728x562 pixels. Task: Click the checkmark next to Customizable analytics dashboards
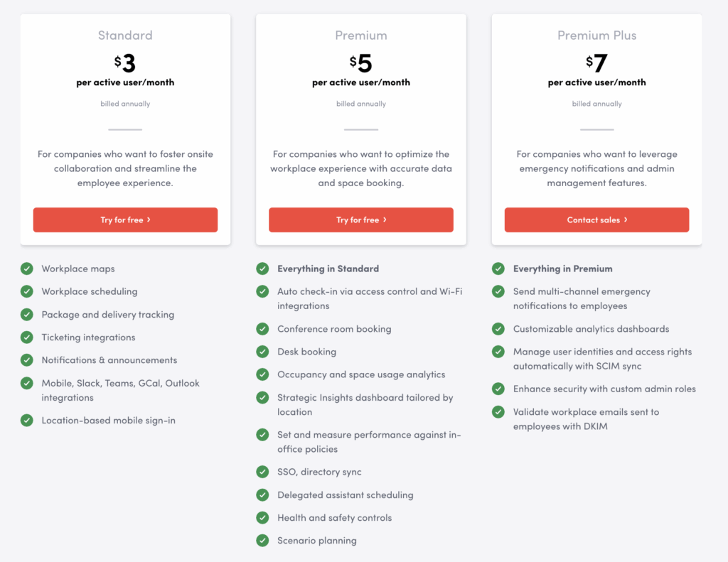pyautogui.click(x=498, y=329)
